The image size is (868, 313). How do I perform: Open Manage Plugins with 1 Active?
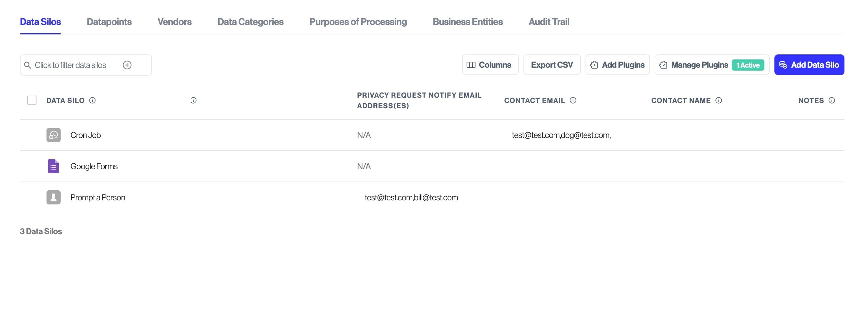point(711,65)
